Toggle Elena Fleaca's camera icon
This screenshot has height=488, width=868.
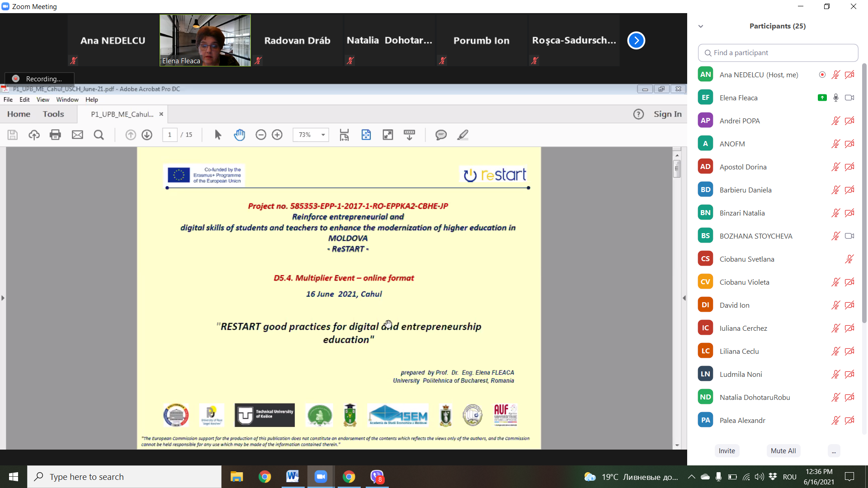coord(849,98)
